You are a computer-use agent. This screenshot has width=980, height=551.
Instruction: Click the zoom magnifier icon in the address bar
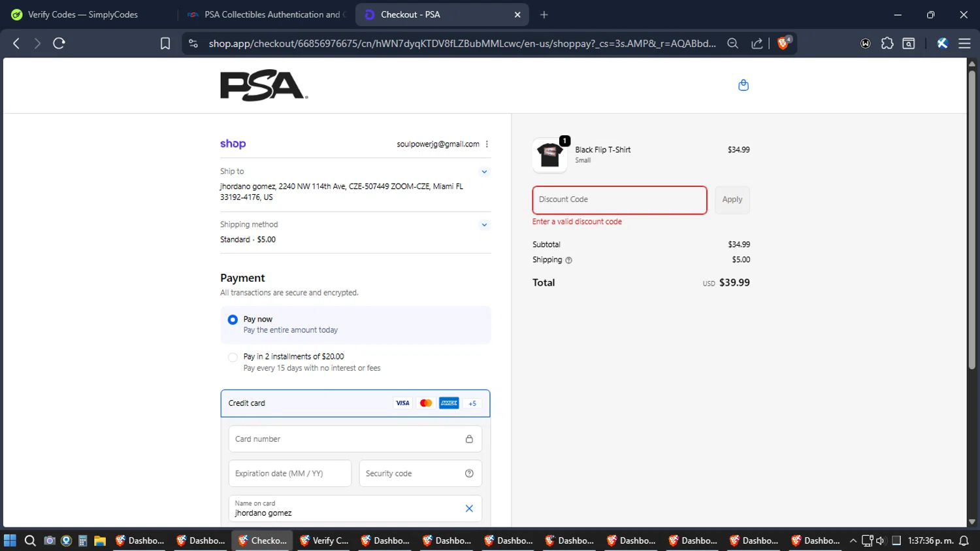click(732, 43)
